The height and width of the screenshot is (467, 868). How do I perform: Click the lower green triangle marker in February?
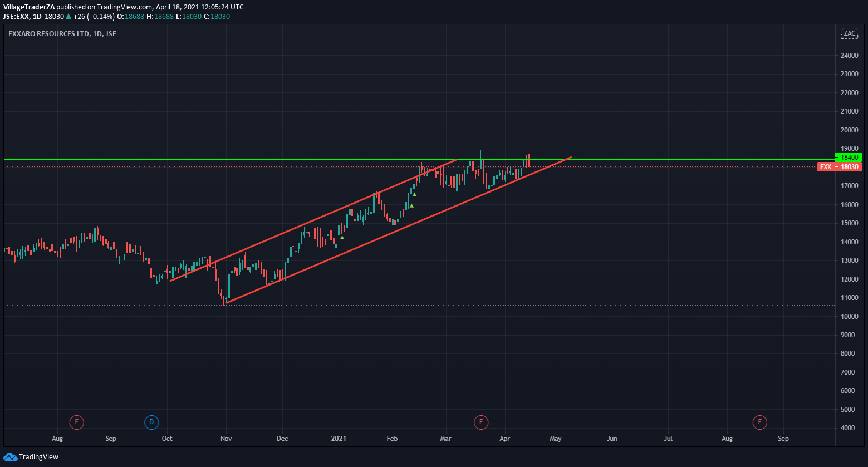click(411, 206)
